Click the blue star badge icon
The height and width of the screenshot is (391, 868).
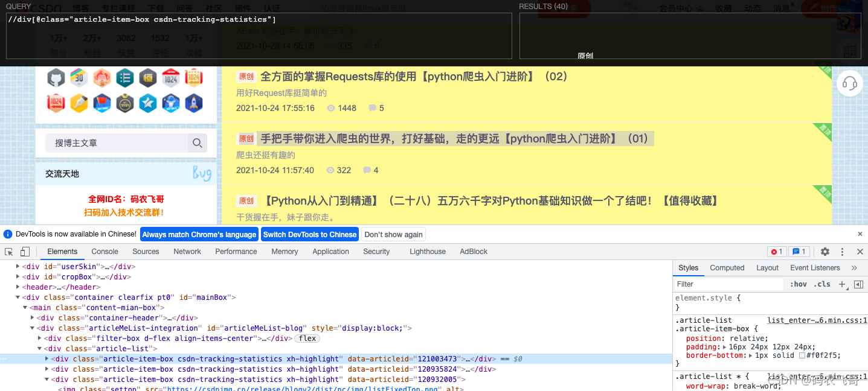click(x=148, y=103)
